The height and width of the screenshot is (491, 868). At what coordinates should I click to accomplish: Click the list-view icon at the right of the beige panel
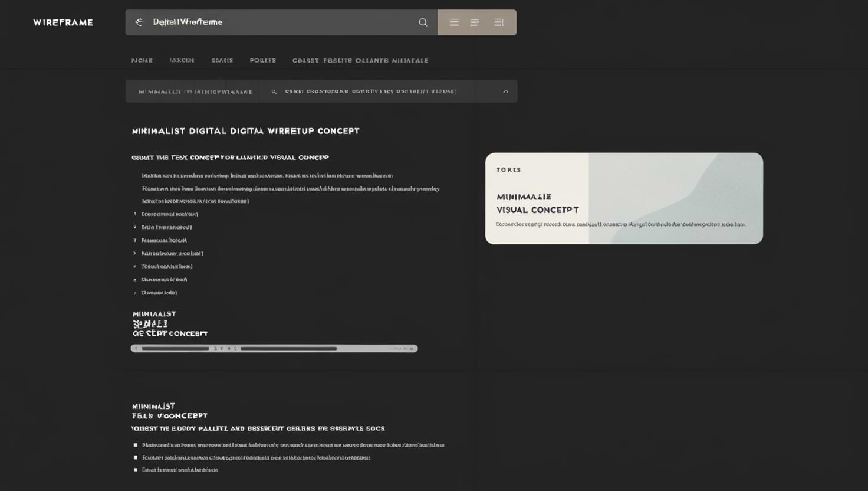pos(499,22)
